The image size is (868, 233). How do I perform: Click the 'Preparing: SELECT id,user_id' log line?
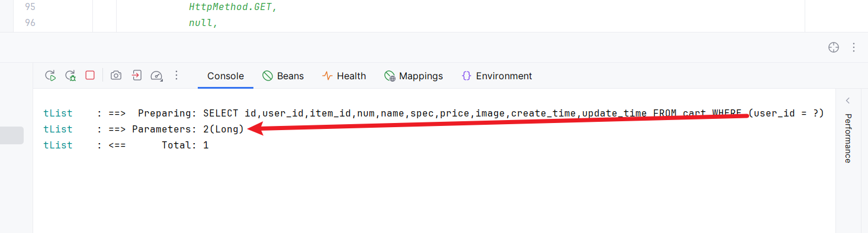(433, 113)
